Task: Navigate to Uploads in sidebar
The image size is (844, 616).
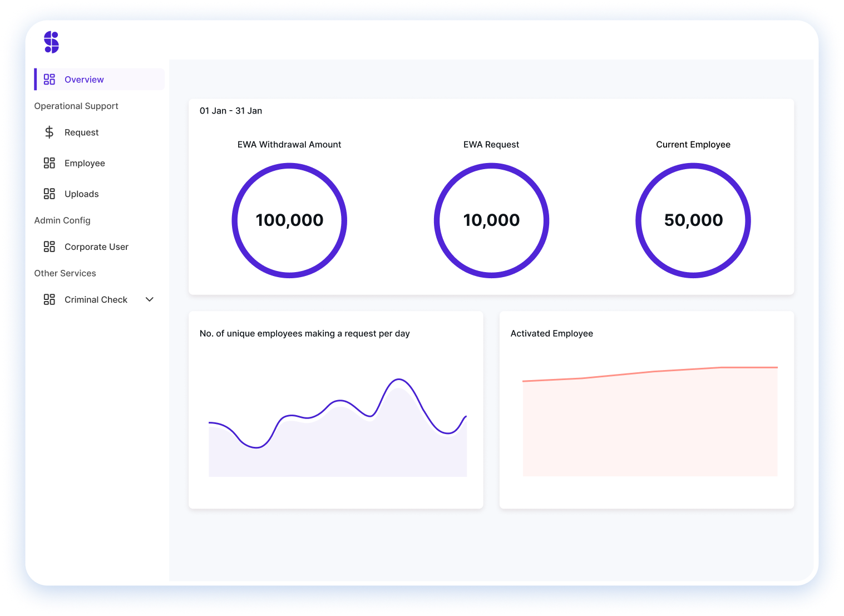Action: 81,194
